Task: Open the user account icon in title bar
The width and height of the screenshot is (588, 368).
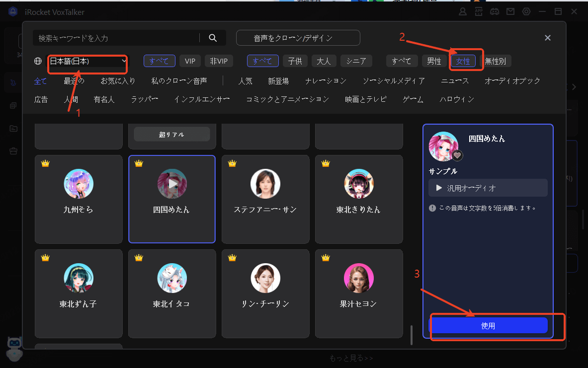Action: point(463,11)
